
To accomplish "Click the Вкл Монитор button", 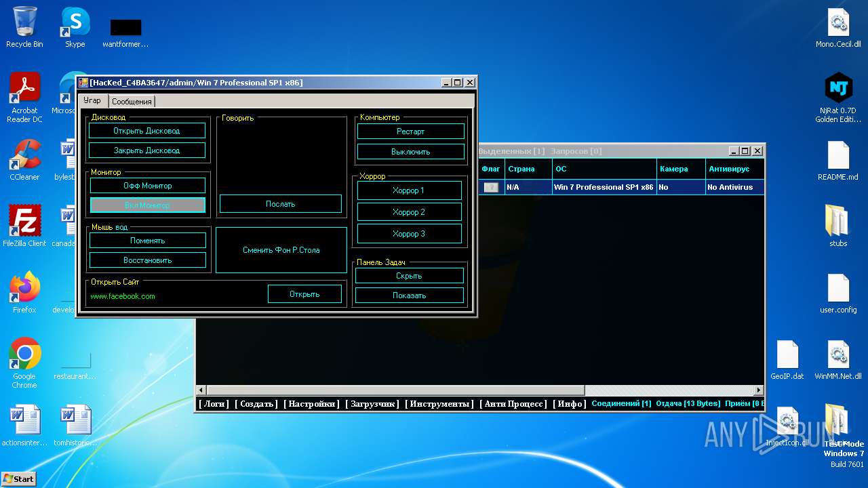I will [x=147, y=205].
